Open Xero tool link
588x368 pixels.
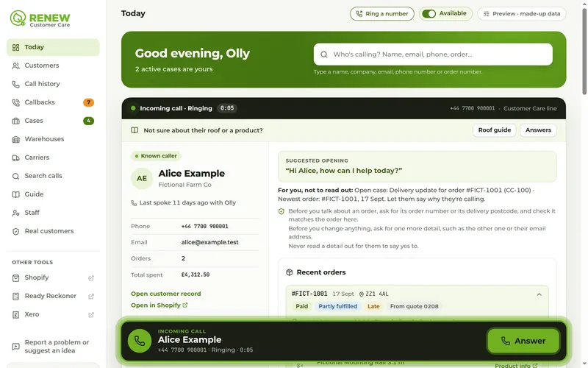click(x=53, y=315)
